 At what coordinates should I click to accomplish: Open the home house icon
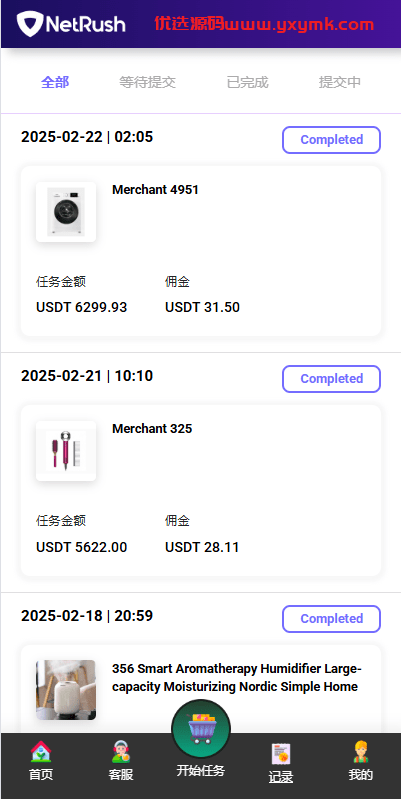tap(41, 752)
